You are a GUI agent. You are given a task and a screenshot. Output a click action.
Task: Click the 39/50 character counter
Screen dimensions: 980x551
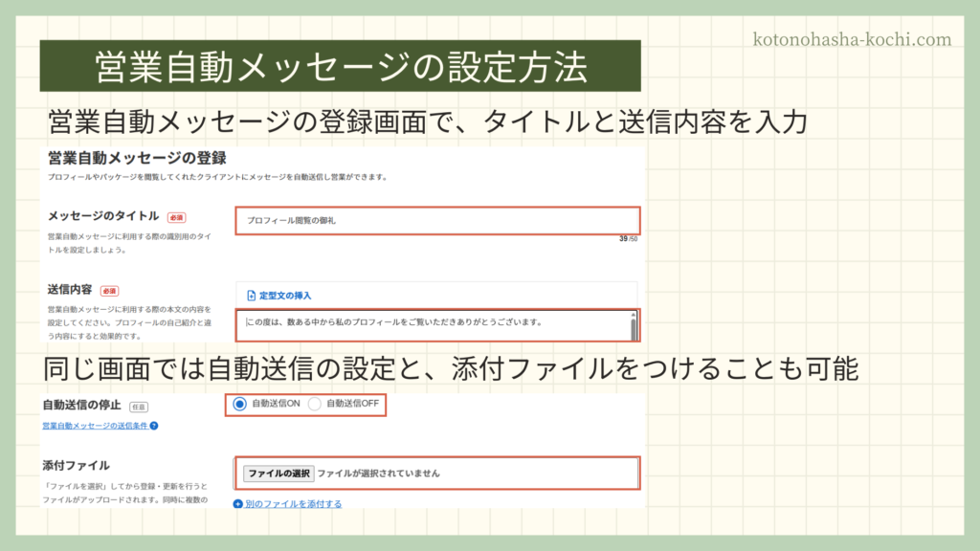(x=628, y=239)
